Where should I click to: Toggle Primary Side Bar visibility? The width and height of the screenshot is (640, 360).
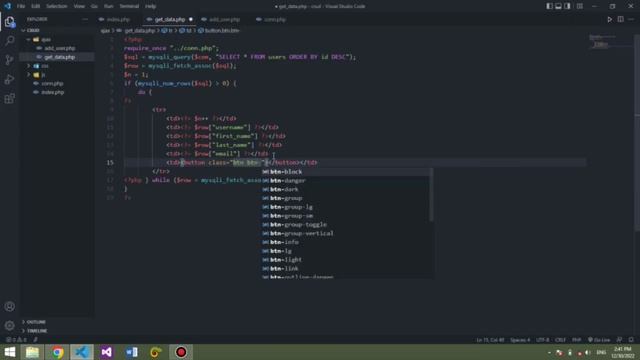point(549,6)
